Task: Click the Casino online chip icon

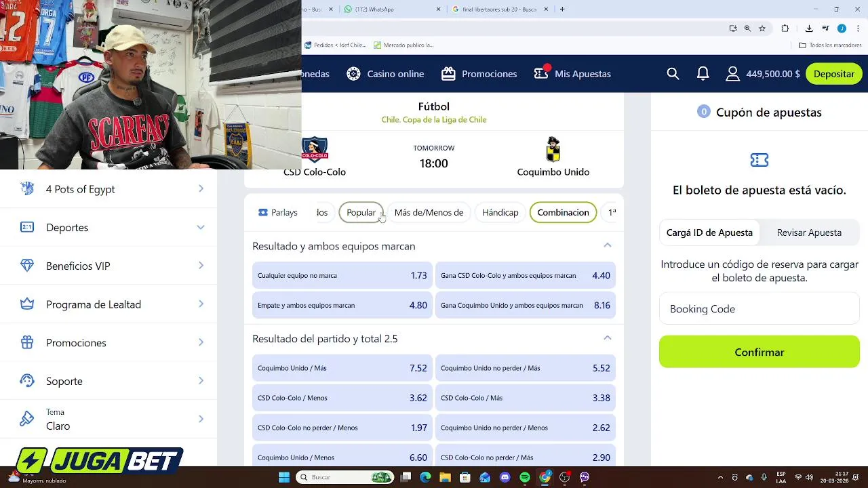Action: pos(353,74)
